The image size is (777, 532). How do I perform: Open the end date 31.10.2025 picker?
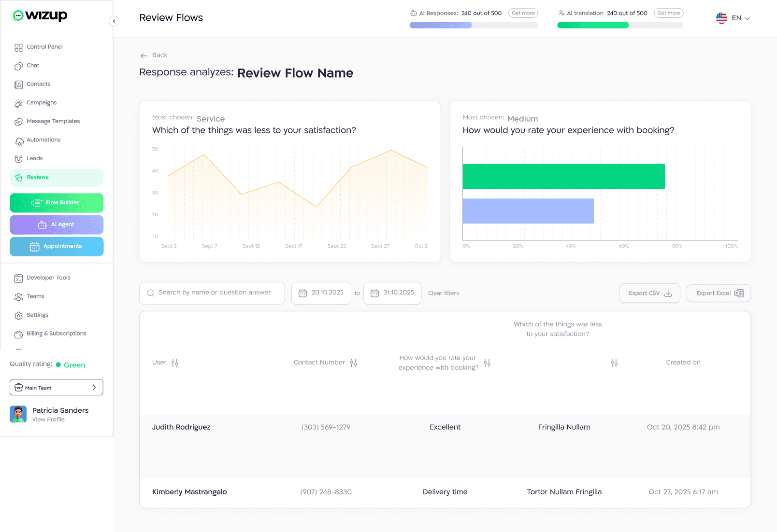[x=392, y=293]
